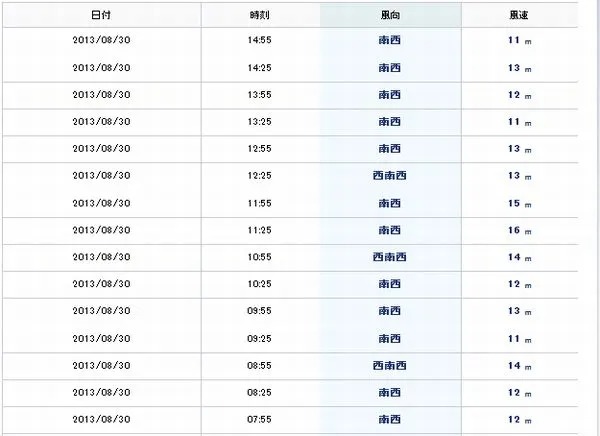Click the 日付 column header
The image size is (600, 436).
[101, 15]
